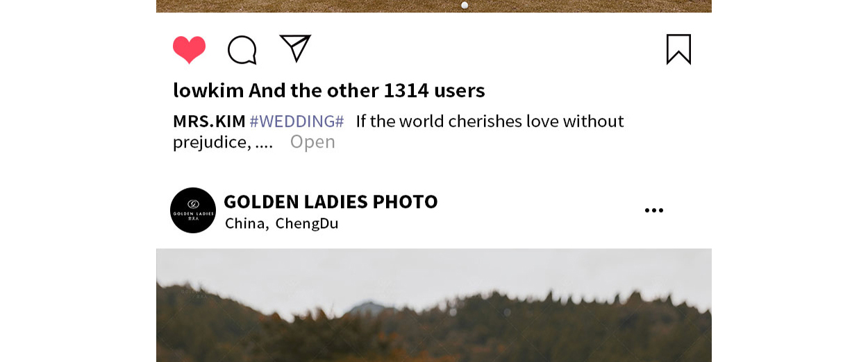View the China, ChengDu location tag
Image resolution: width=868 pixels, height=362 pixels.
282,223
